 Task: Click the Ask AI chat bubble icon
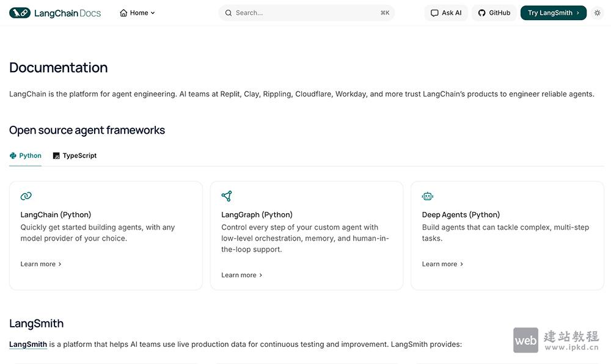pos(434,13)
